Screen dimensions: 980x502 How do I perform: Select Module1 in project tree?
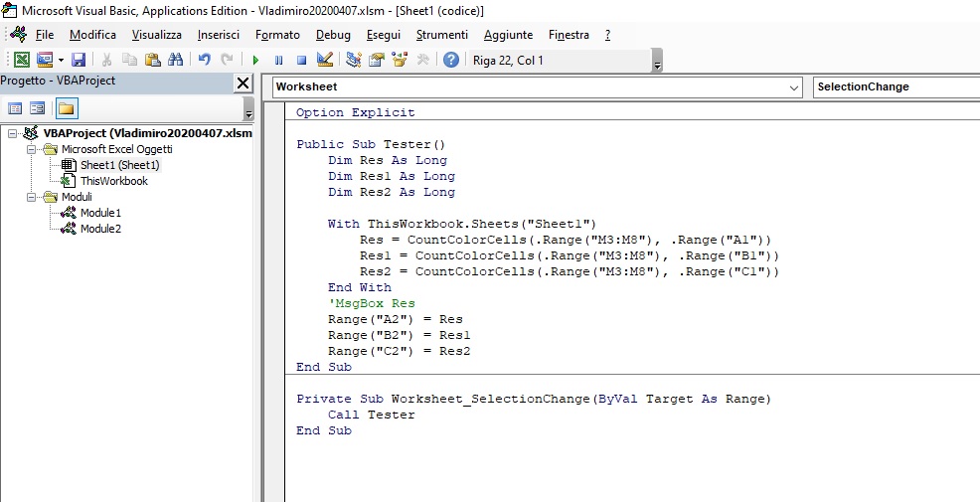(100, 213)
